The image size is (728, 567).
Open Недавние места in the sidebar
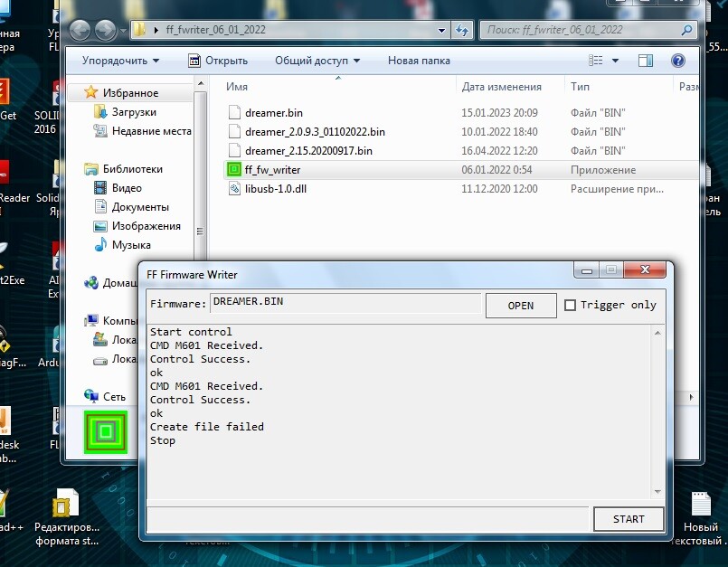pyautogui.click(x=151, y=131)
